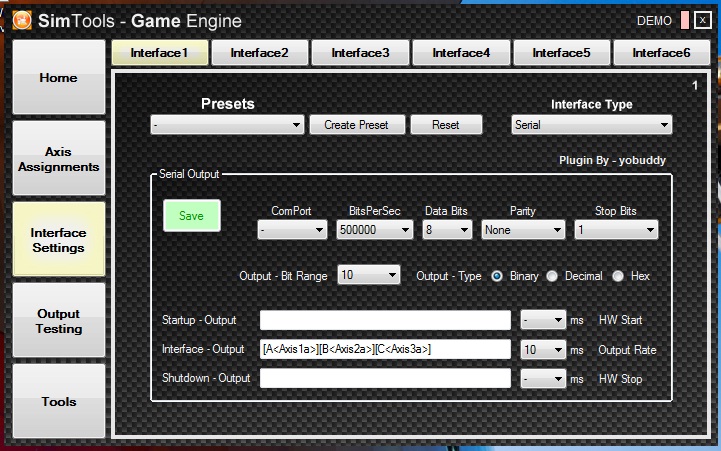Click the 'HW Stop' label
Screen dimensions: 721x451
620,379
